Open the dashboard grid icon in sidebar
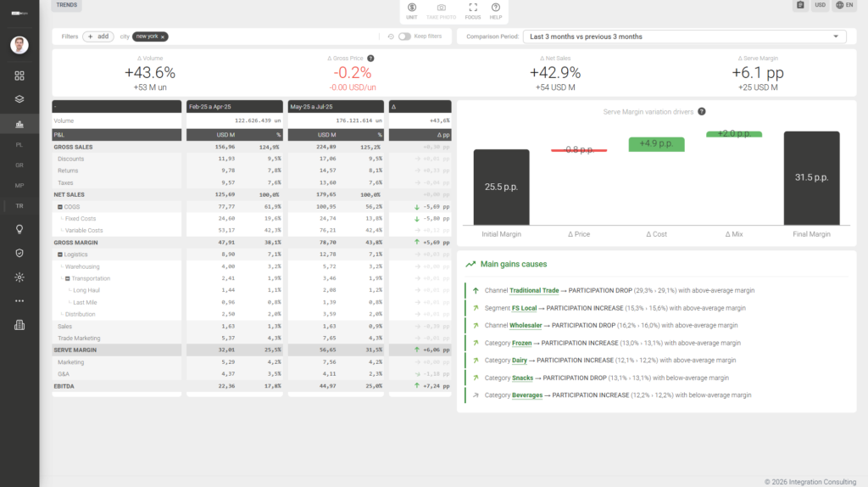868x487 pixels. click(x=19, y=76)
